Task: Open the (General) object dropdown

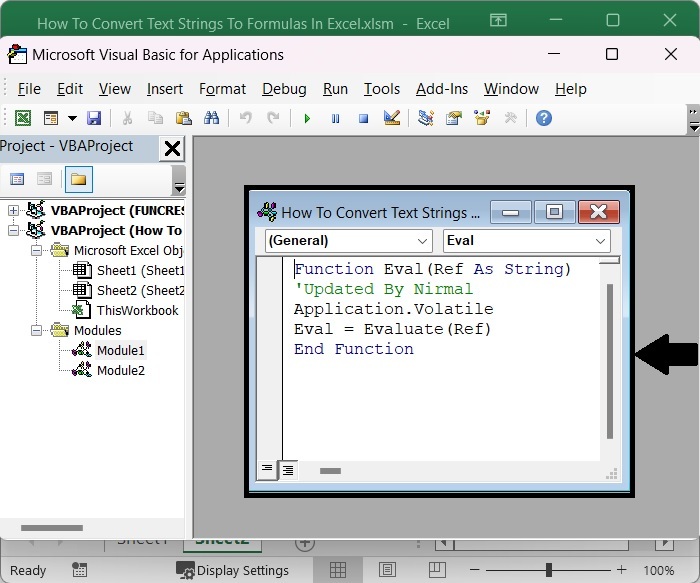Action: (x=349, y=241)
